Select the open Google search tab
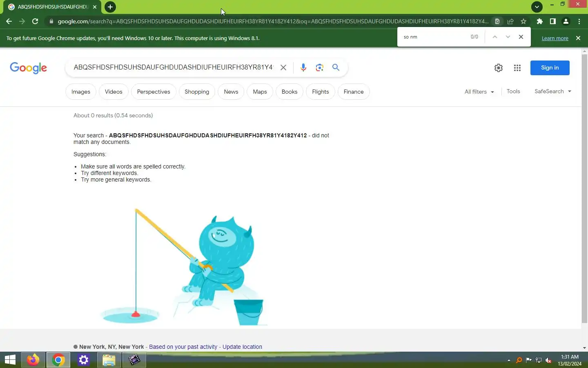This screenshot has height=368, width=588. 53,7
